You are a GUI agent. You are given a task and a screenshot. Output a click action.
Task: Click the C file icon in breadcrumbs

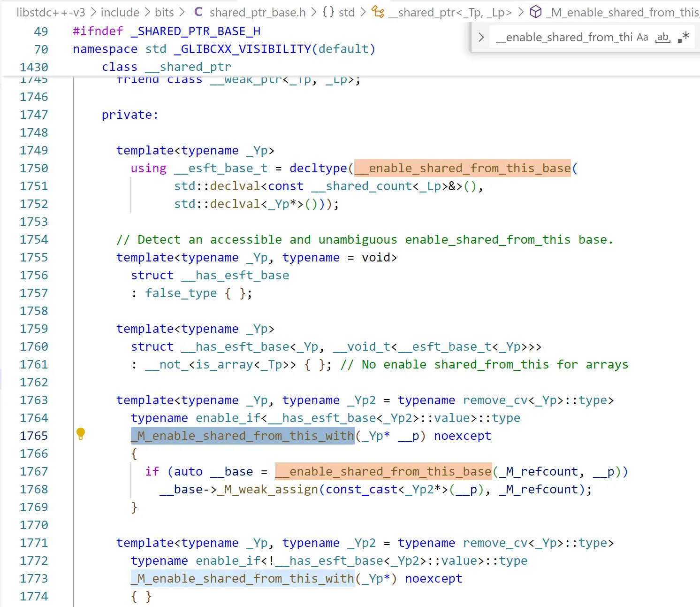tap(198, 12)
